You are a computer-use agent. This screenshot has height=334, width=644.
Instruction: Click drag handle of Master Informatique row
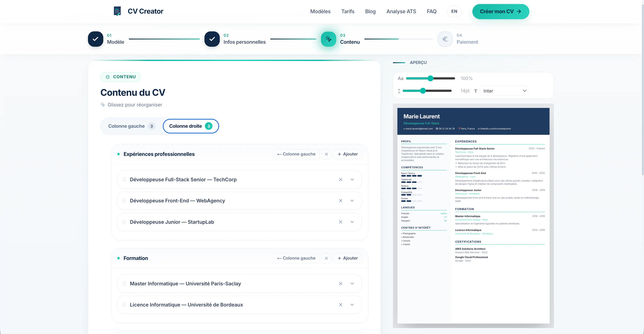[x=124, y=284]
